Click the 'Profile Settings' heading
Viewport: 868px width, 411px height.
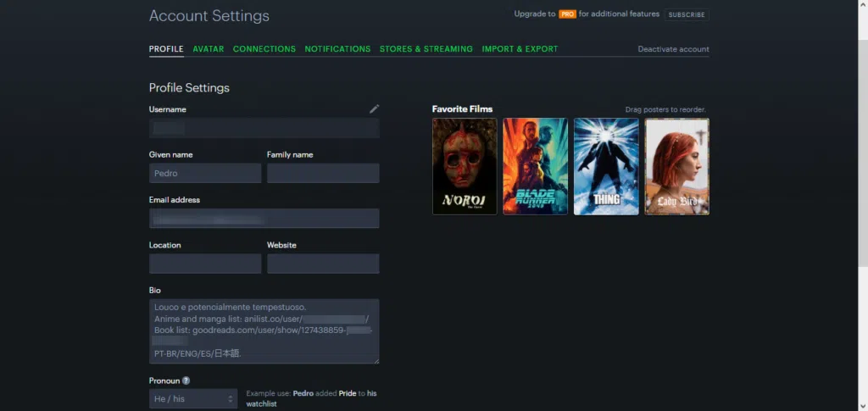tap(189, 88)
